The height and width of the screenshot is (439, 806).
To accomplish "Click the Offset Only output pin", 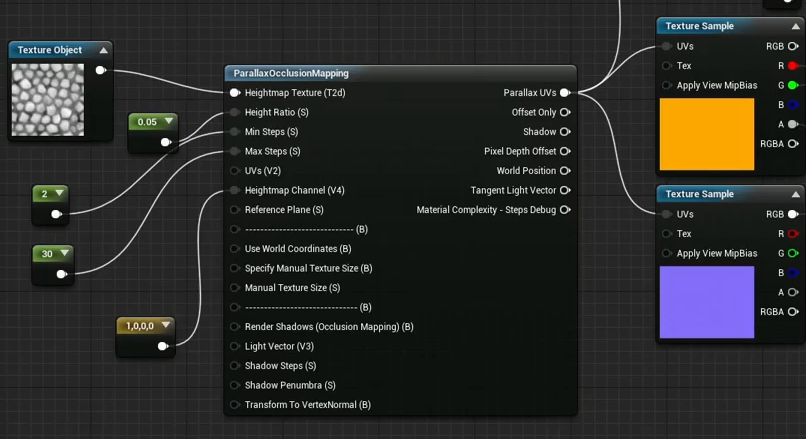I will (565, 112).
